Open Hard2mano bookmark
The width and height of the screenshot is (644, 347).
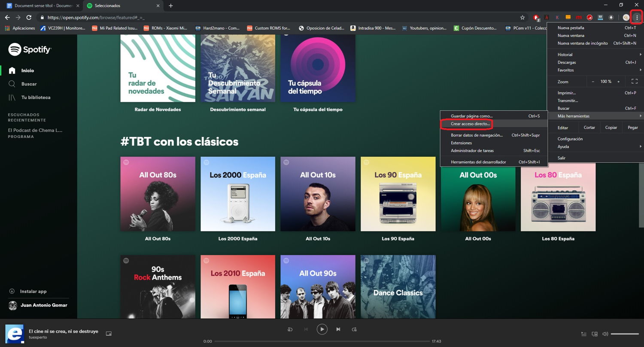[x=218, y=28]
